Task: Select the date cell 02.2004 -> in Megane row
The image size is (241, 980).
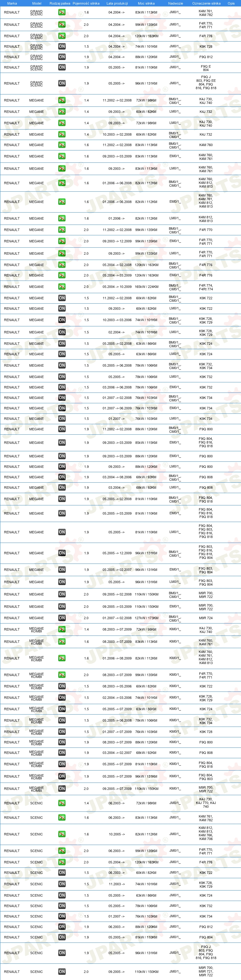Action: [117, 333]
